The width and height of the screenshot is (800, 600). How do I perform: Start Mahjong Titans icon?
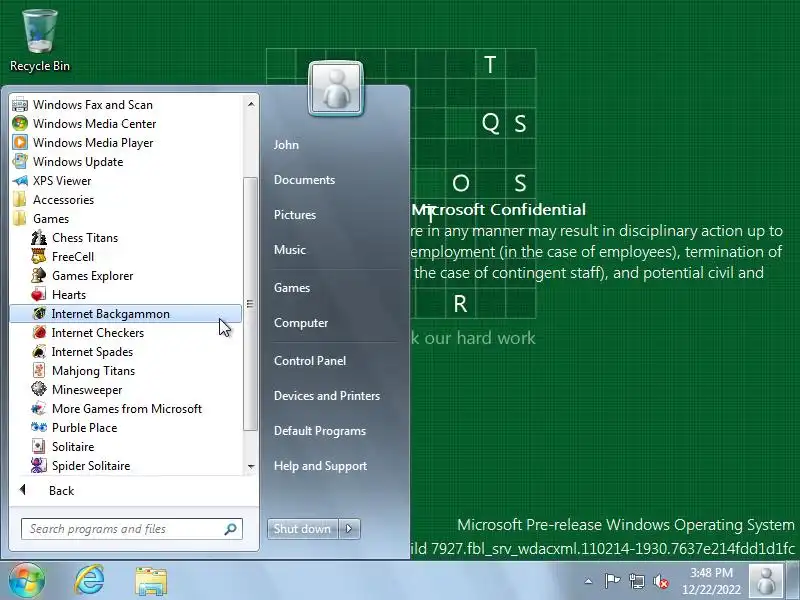(x=39, y=371)
